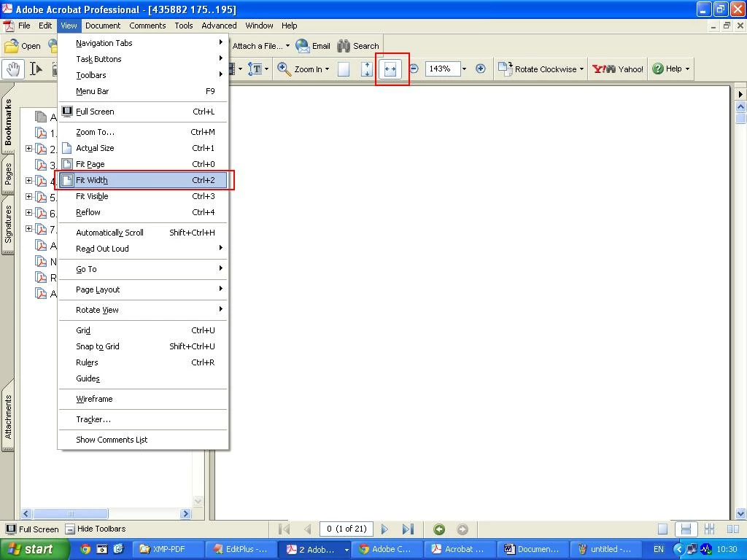
Task: Select the Hand tool
Action: click(x=13, y=69)
